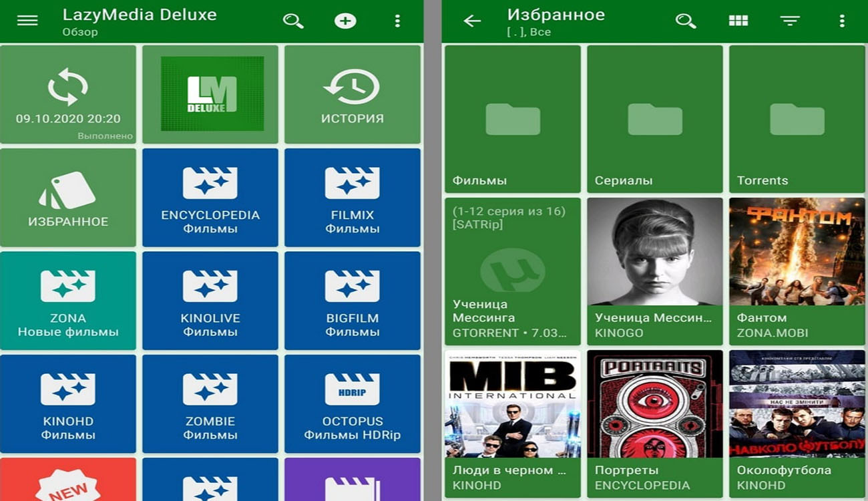Click the '(1-12 серия из 16)' text
This screenshot has width=868, height=501.
[509, 211]
